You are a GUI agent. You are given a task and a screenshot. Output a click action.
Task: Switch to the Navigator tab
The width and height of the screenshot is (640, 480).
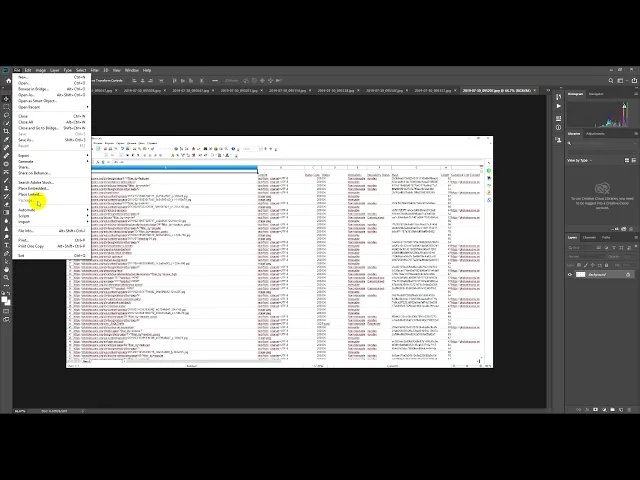596,94
